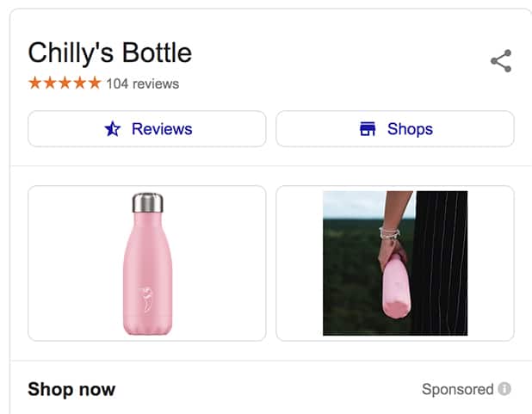Click the info icon beside Sponsored

pos(504,389)
